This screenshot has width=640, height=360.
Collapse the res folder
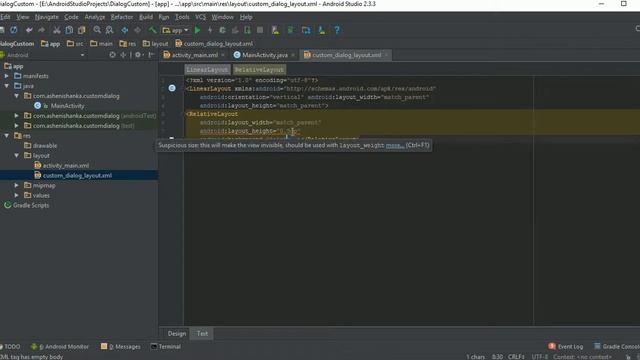(x=7, y=136)
